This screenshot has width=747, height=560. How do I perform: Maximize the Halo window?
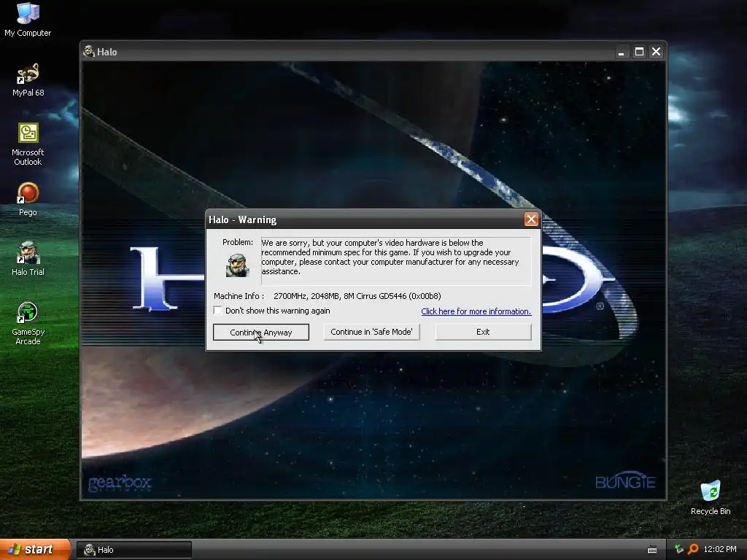point(639,52)
